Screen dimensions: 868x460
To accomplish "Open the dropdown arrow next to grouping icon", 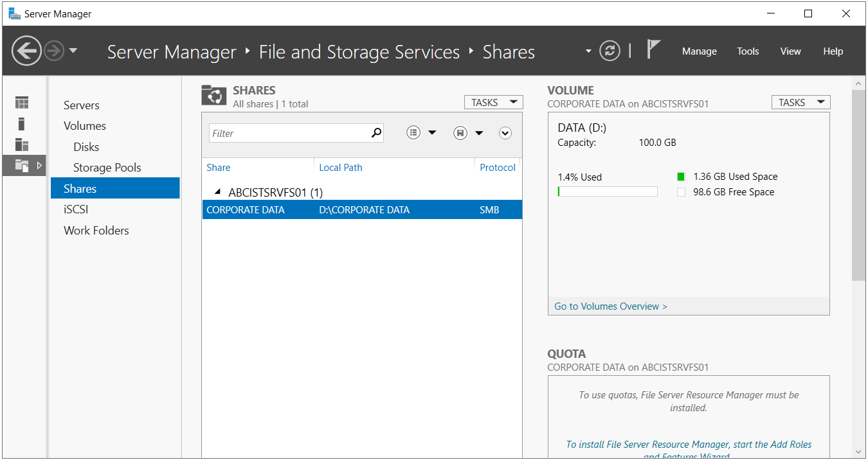I will [x=432, y=133].
